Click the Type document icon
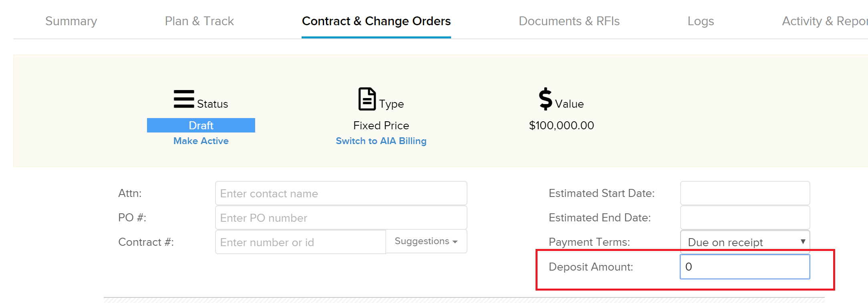 pos(367,99)
